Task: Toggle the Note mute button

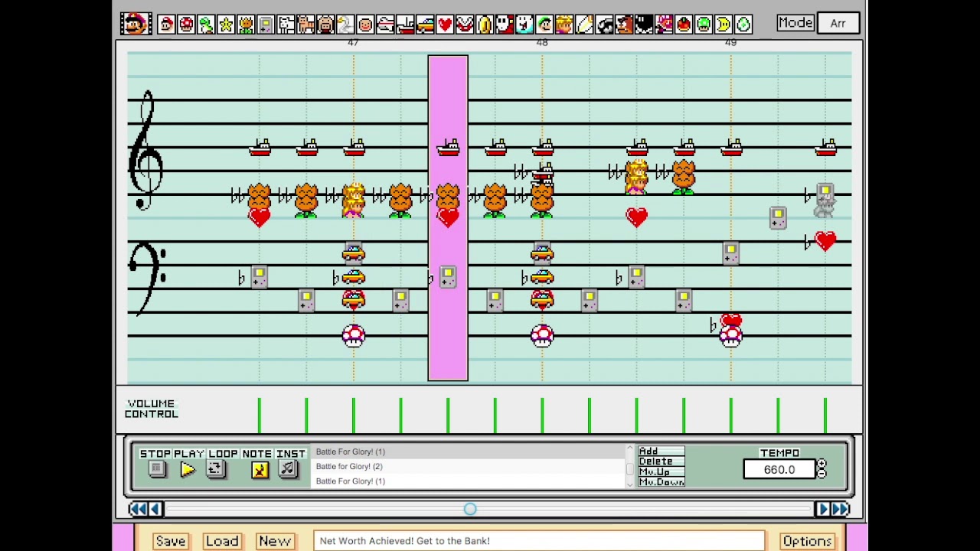Action: point(260,469)
